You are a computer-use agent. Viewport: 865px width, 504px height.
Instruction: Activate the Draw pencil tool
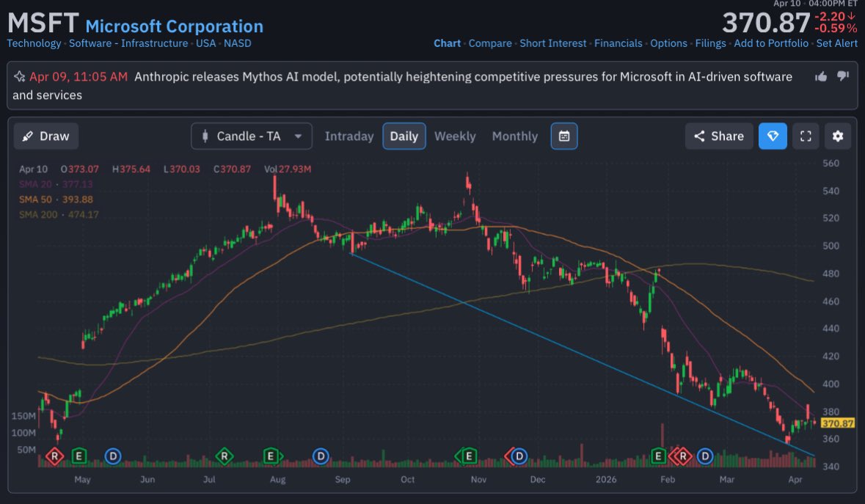click(45, 136)
